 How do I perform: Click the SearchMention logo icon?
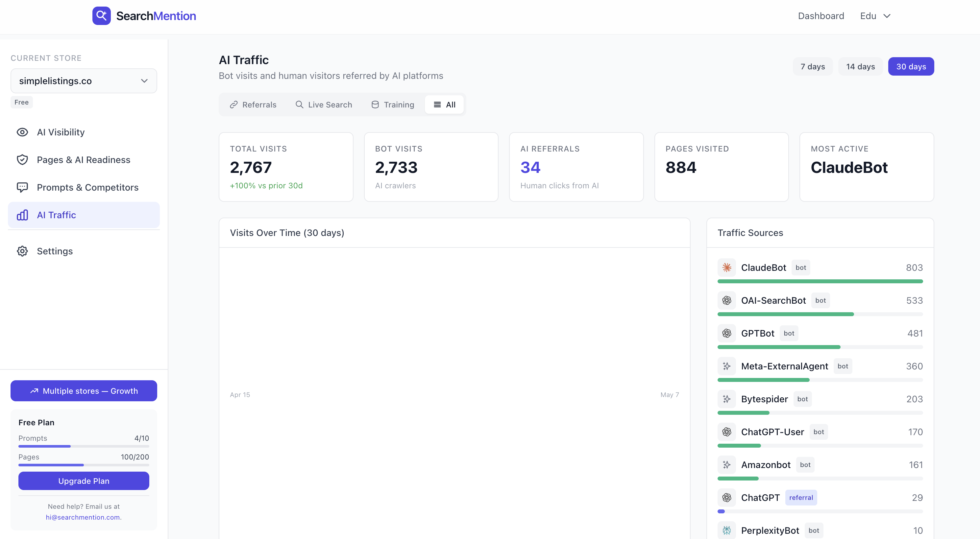(102, 15)
